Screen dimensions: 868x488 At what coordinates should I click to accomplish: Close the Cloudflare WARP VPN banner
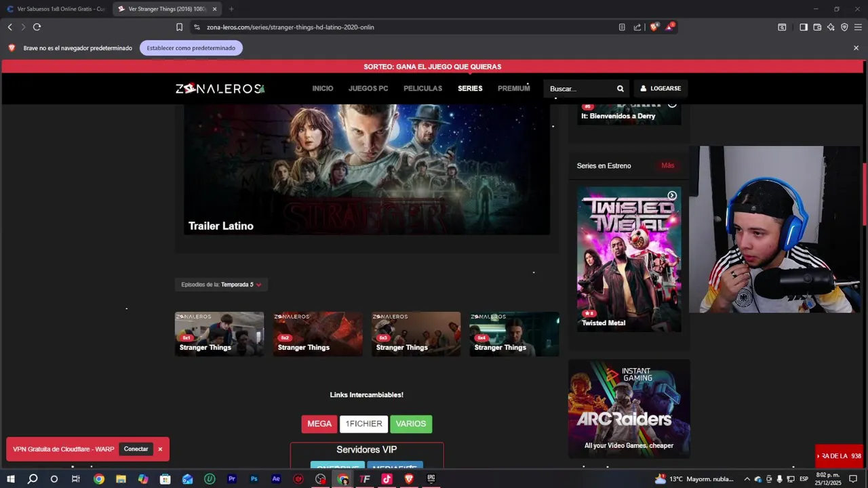(160, 449)
